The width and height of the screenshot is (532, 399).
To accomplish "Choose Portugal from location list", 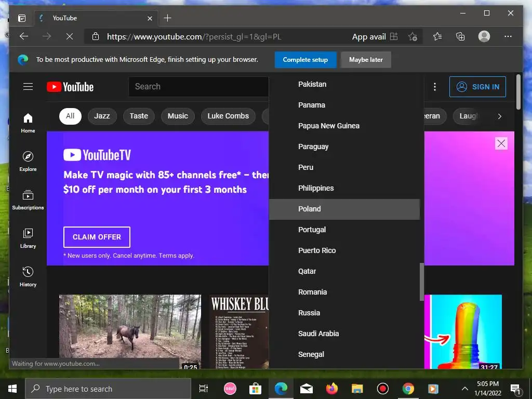I will [x=344, y=230].
